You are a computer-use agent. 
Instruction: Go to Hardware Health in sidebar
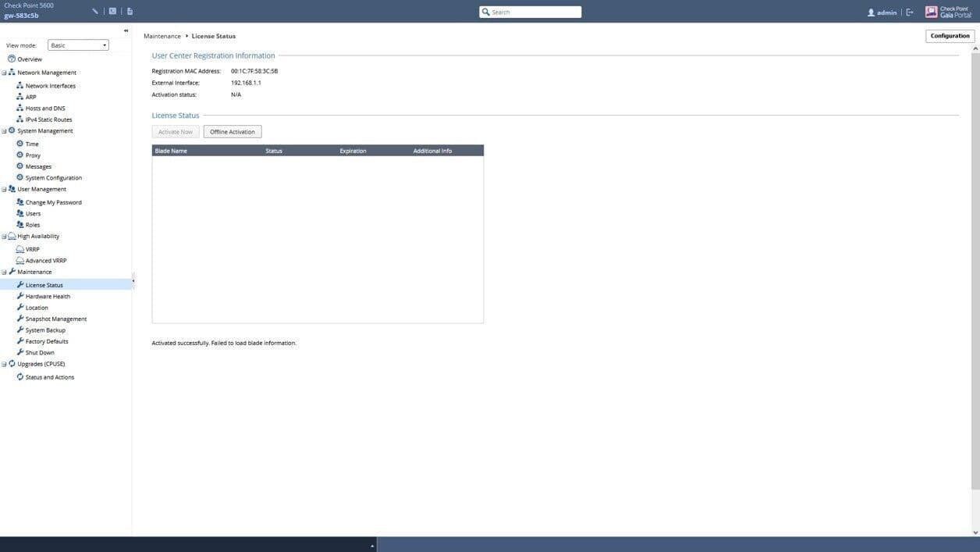[48, 297]
